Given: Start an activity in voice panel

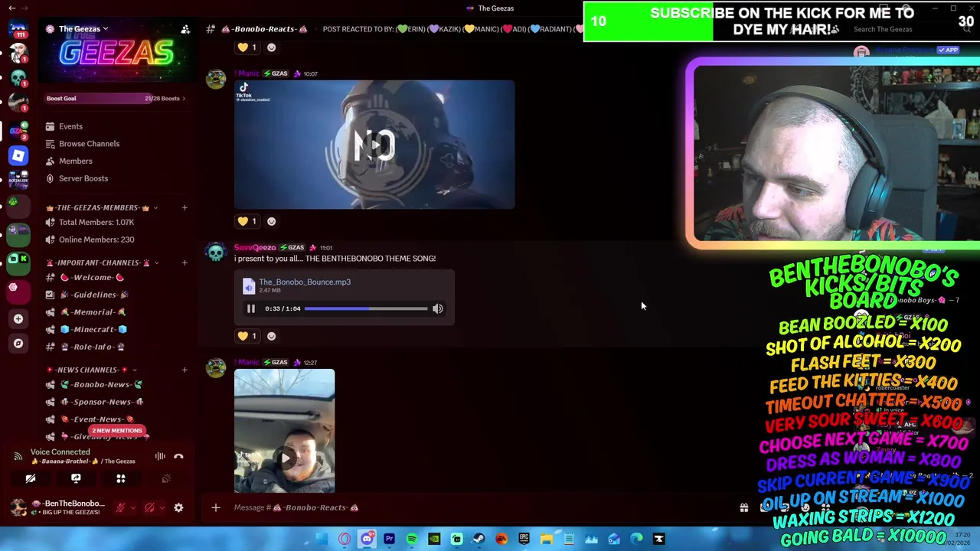Looking at the screenshot, I should click(x=121, y=478).
